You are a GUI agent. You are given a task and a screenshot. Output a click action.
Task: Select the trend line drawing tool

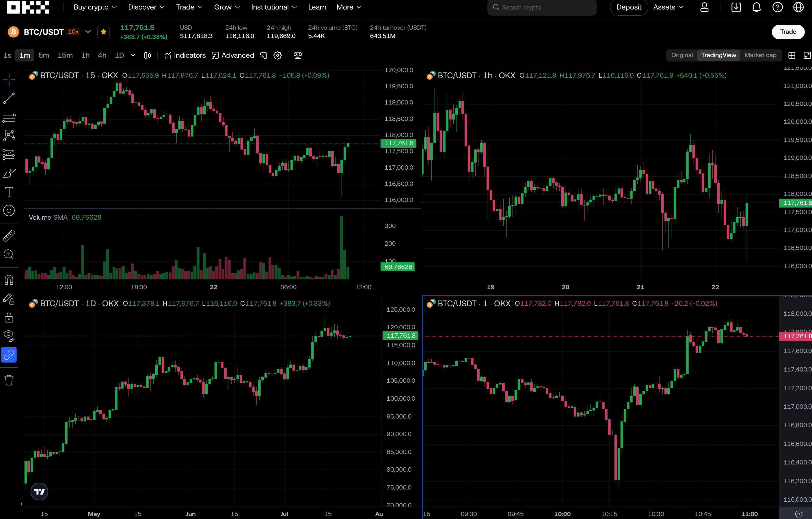click(9, 98)
